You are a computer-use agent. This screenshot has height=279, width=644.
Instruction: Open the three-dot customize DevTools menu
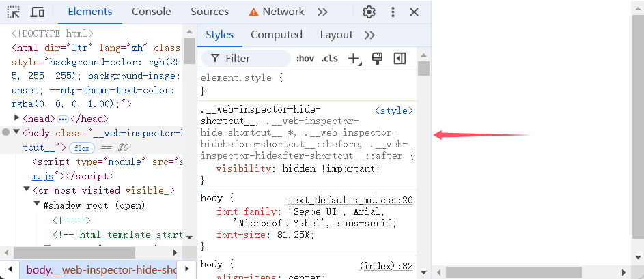(392, 12)
